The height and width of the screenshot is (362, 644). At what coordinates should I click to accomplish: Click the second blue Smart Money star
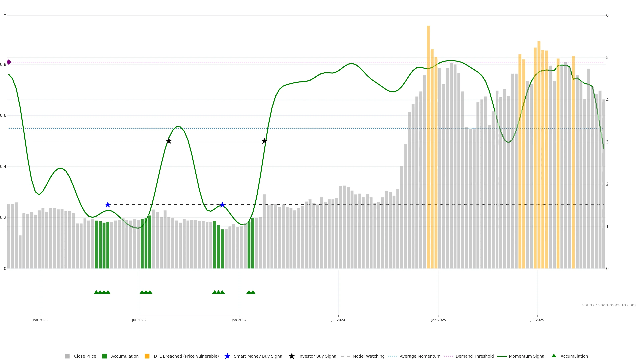tap(222, 205)
